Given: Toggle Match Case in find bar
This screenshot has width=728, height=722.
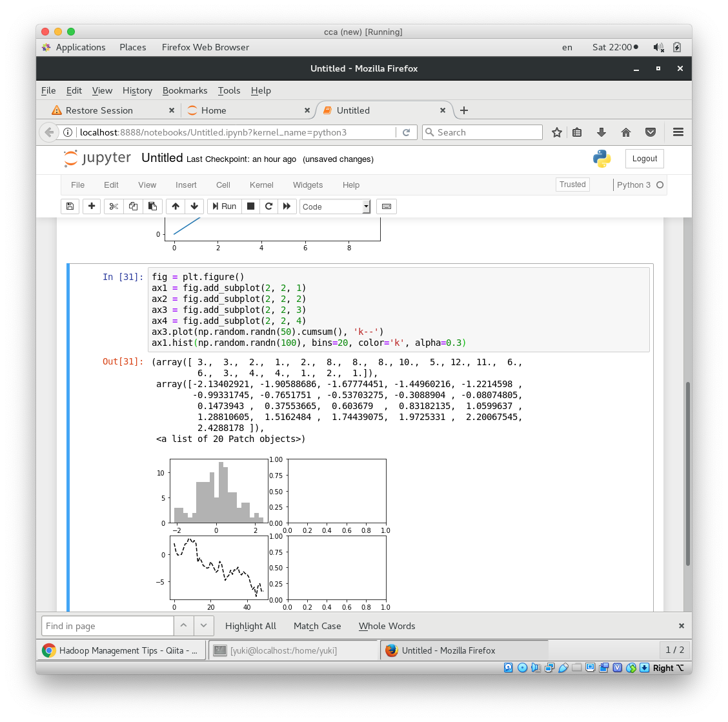Looking at the screenshot, I should 317,626.
